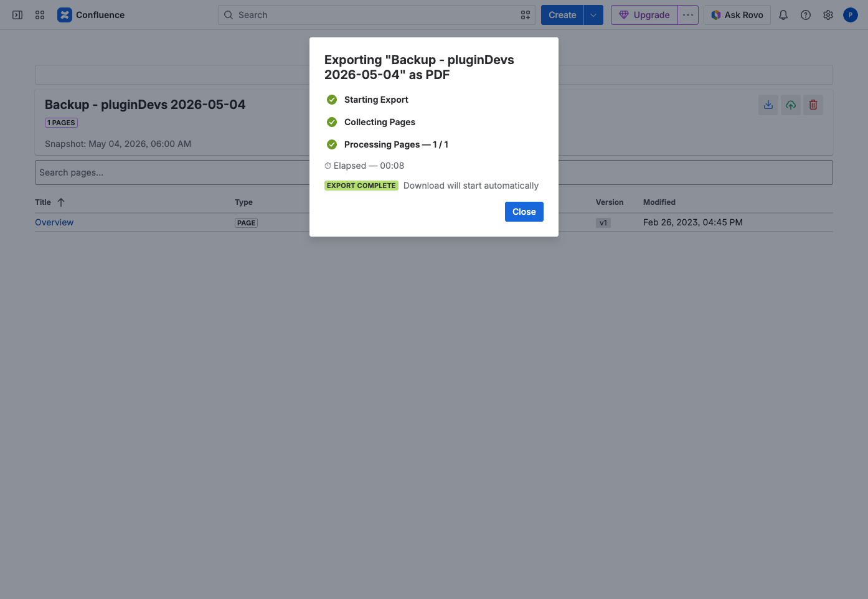Click the Processing Pages — 1 / 1 label
This screenshot has width=868, height=599.
click(396, 144)
